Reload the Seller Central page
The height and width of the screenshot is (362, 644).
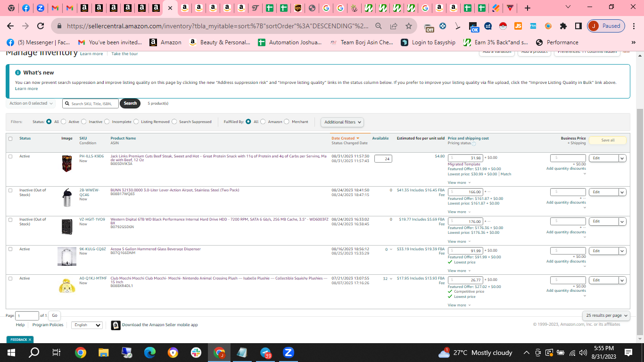point(41,26)
